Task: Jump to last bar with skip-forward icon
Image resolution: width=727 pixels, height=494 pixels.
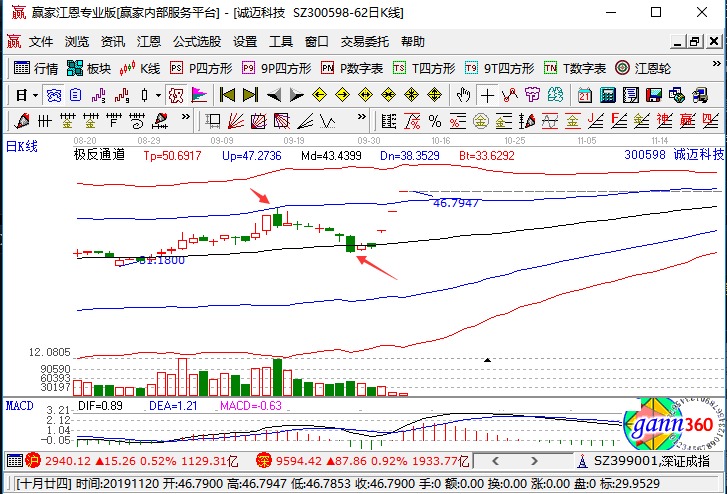Action: click(250, 96)
